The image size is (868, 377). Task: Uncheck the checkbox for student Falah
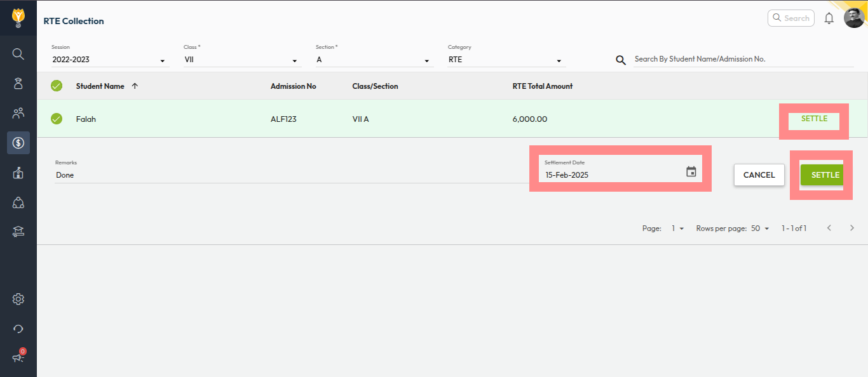57,119
